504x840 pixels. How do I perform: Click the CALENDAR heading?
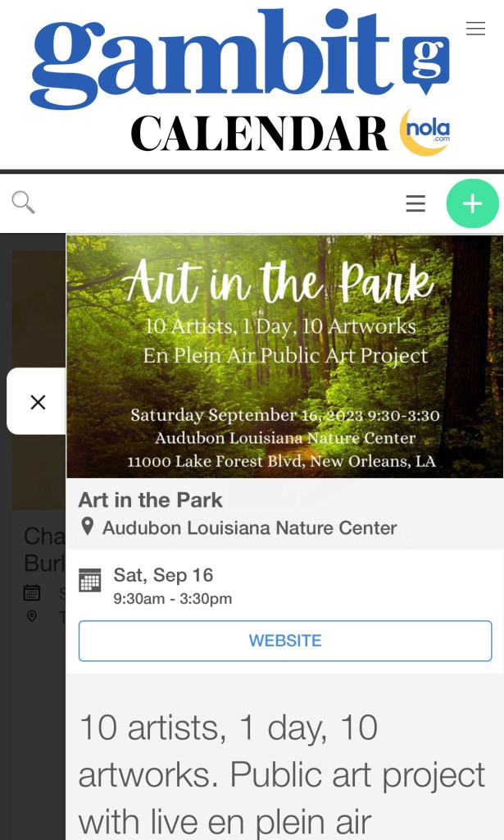click(x=259, y=134)
